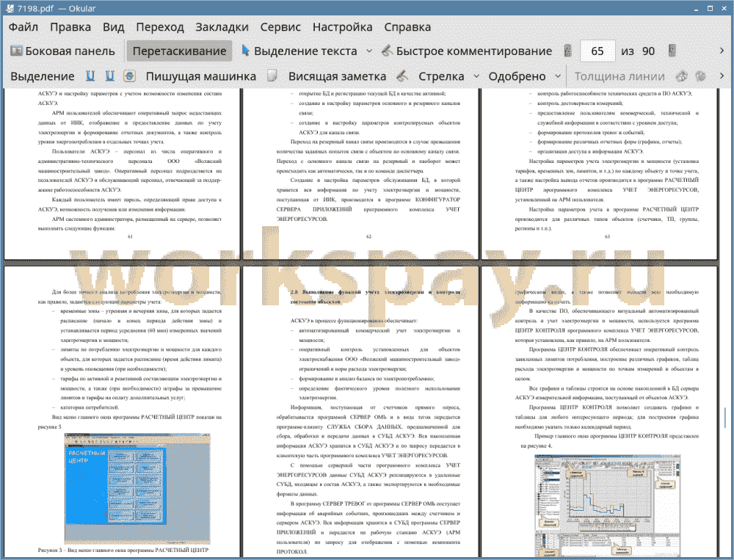
Task: Open the Переход menu
Action: click(160, 27)
